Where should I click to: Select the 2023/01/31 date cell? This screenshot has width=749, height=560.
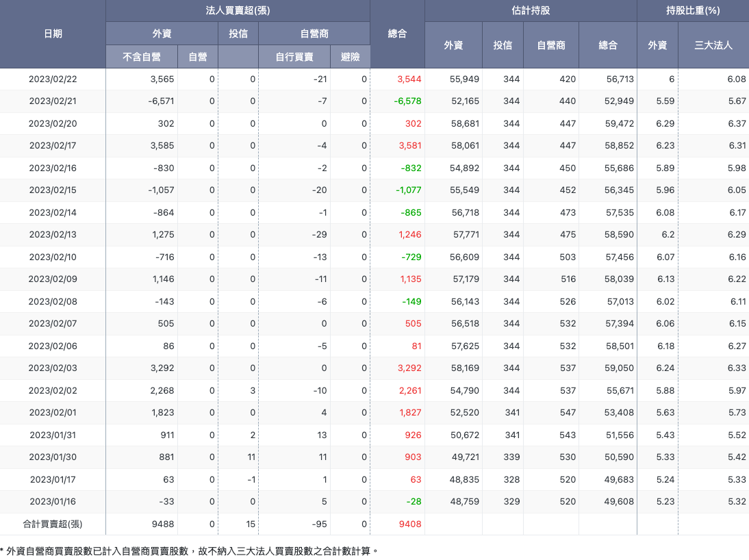click(53, 435)
